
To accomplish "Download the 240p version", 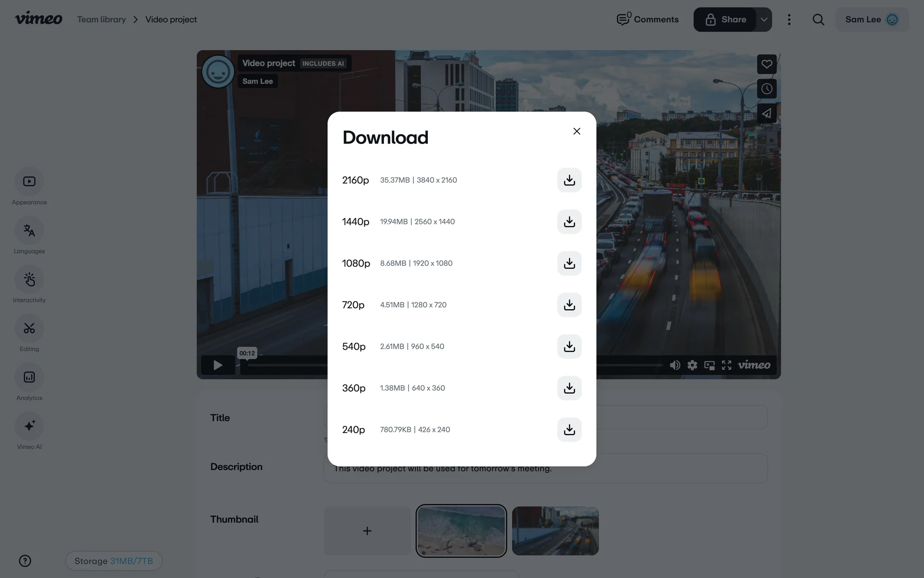I will 569,430.
